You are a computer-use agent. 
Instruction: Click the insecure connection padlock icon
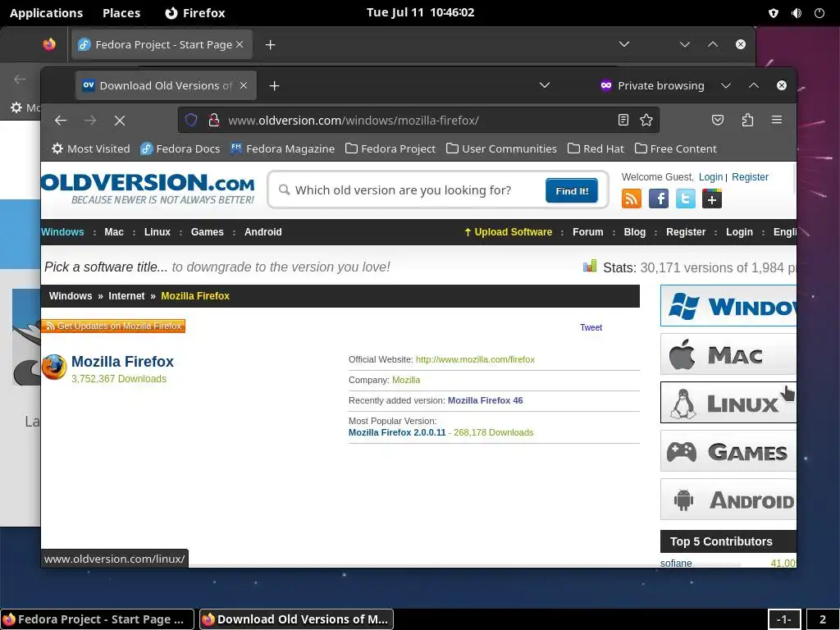[214, 120]
